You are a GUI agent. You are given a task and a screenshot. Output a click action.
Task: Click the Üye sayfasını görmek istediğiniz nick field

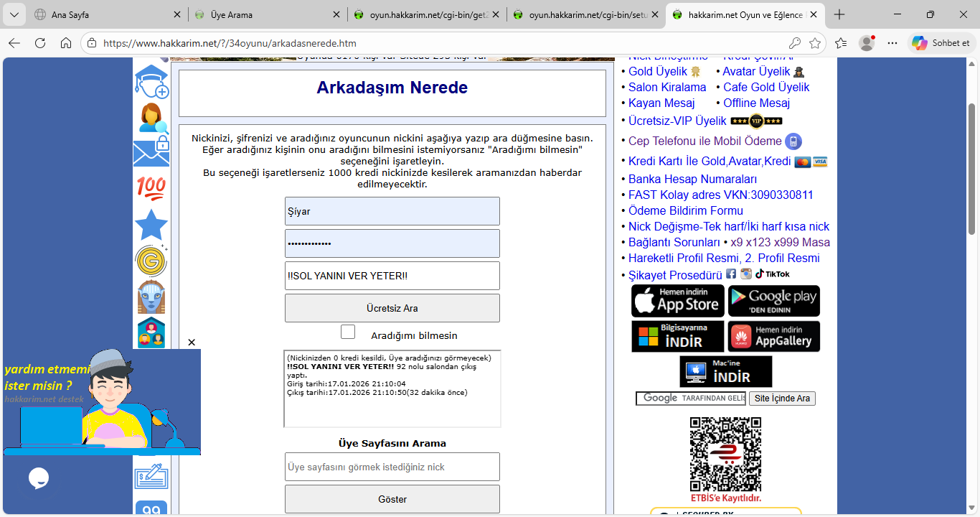[392, 467]
